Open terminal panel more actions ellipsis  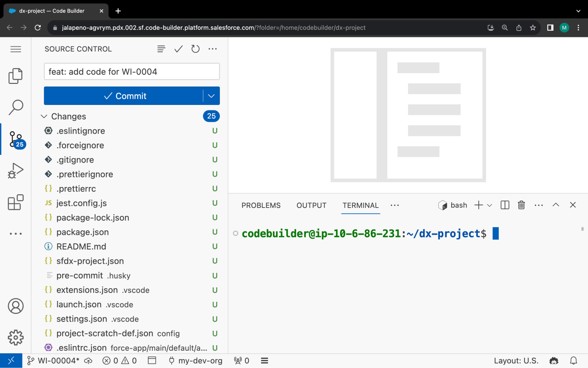click(539, 205)
